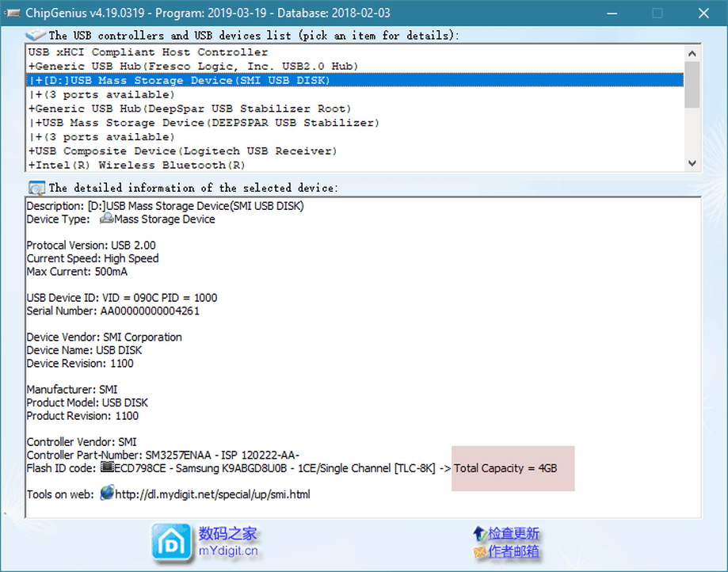This screenshot has height=572, width=728.
Task: Minimize the ChipGenius window
Action: tap(612, 13)
